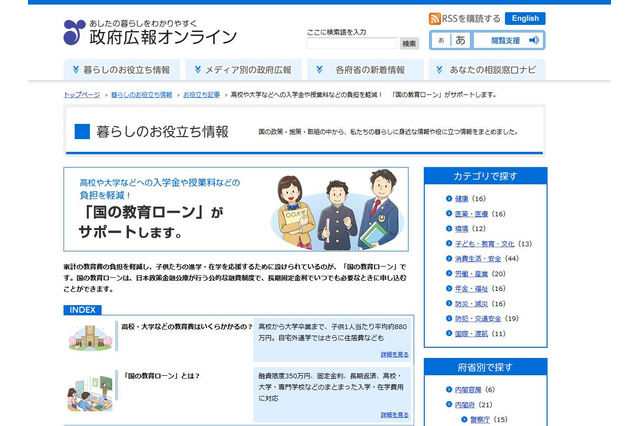Click カテゴリで探す sidebar header

point(485,176)
